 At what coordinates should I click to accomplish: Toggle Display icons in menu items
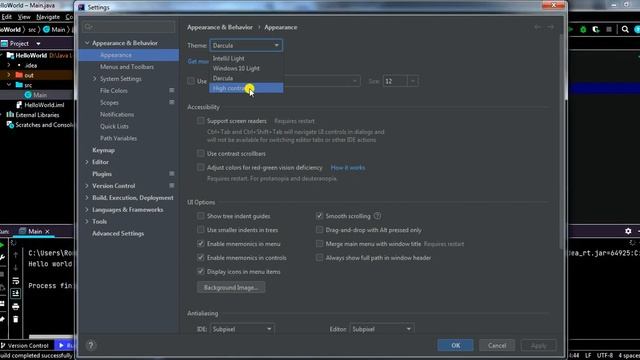click(x=200, y=271)
